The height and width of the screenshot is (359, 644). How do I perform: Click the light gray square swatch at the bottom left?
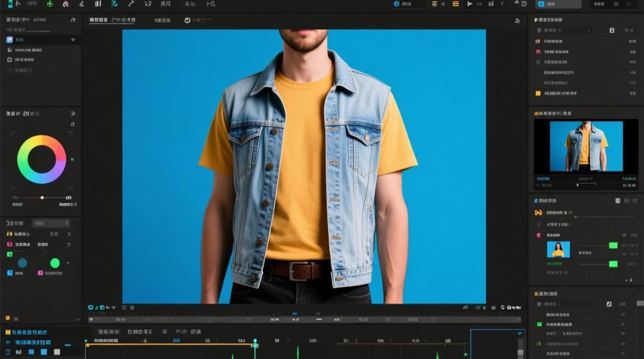57,352
